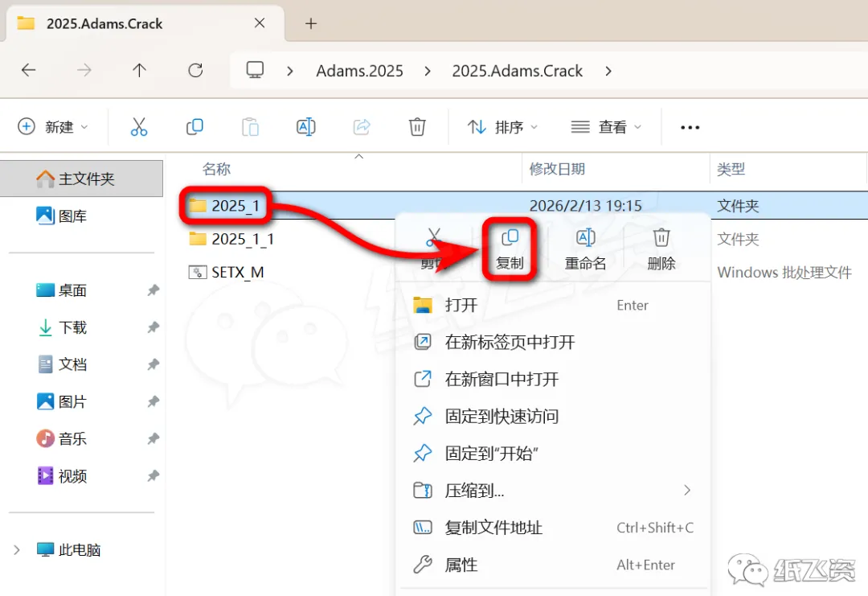Click the Forward navigation arrow
This screenshot has width=868, height=596.
84,70
